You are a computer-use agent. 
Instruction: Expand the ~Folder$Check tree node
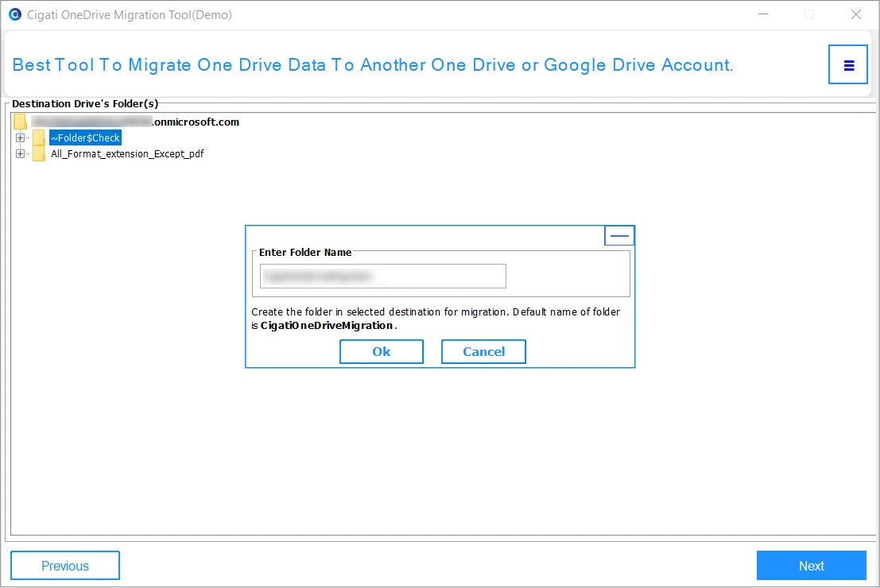[x=21, y=138]
